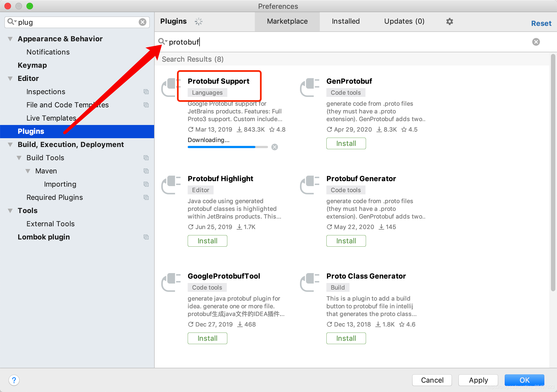Switch to the Installed tab
Screen dimensions: 557x392
[346, 21]
